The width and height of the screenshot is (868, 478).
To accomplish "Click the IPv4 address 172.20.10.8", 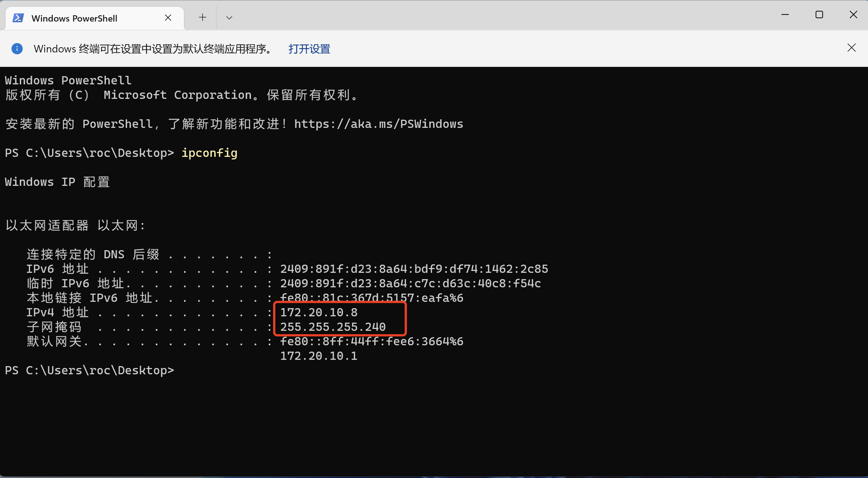I will [x=319, y=312].
